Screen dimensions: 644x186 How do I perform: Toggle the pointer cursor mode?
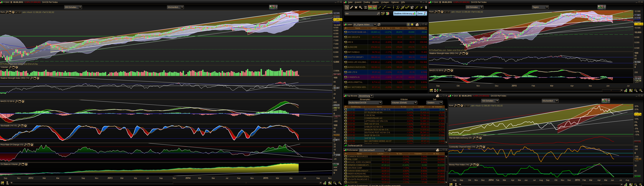pos(346,8)
